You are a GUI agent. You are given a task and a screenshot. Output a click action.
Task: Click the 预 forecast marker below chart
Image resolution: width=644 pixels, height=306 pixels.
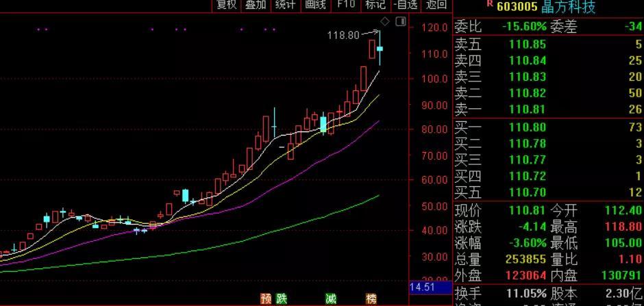266,298
